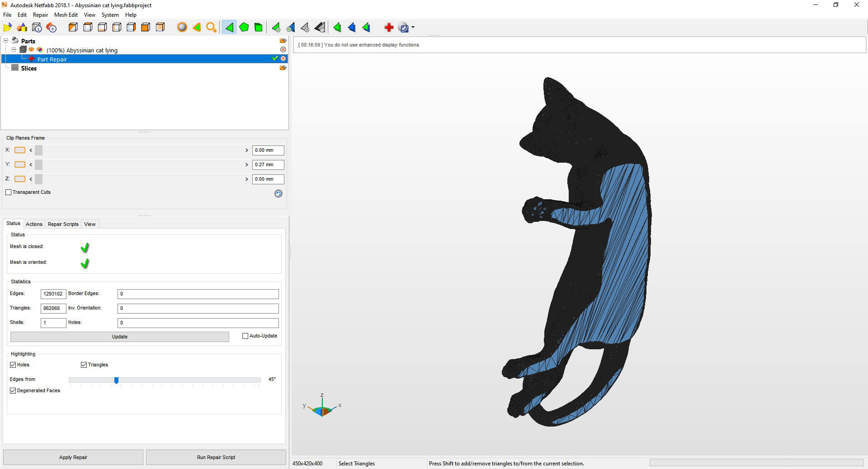Click the add triangle icon
868x469 pixels.
pos(276,28)
